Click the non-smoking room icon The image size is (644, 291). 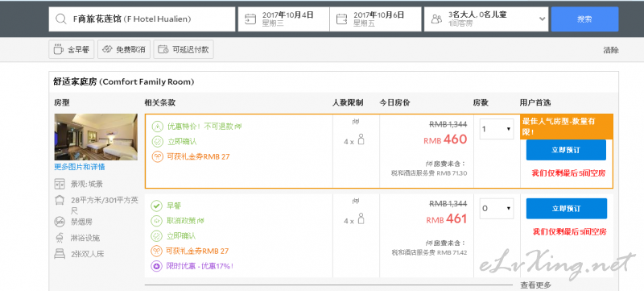pyautogui.click(x=60, y=222)
